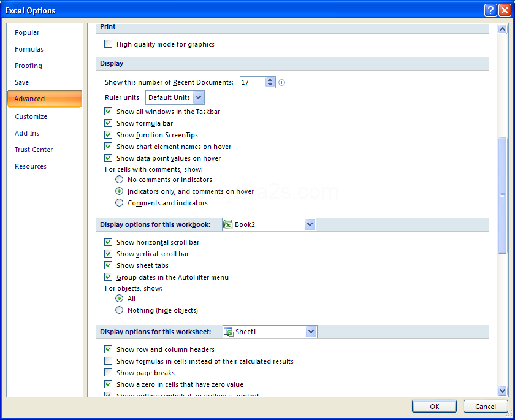Uncheck Show chart element names on hover
This screenshot has width=515, height=420.
point(108,147)
